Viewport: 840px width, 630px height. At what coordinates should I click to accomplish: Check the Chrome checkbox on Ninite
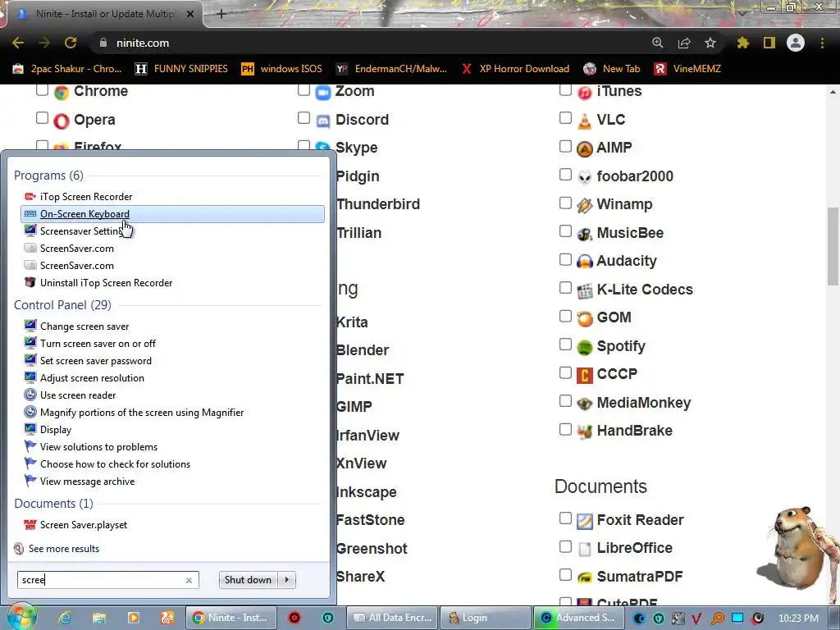tap(43, 89)
